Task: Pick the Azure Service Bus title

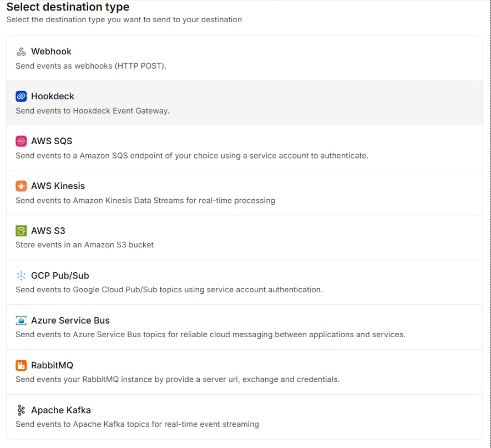Action: [70, 320]
